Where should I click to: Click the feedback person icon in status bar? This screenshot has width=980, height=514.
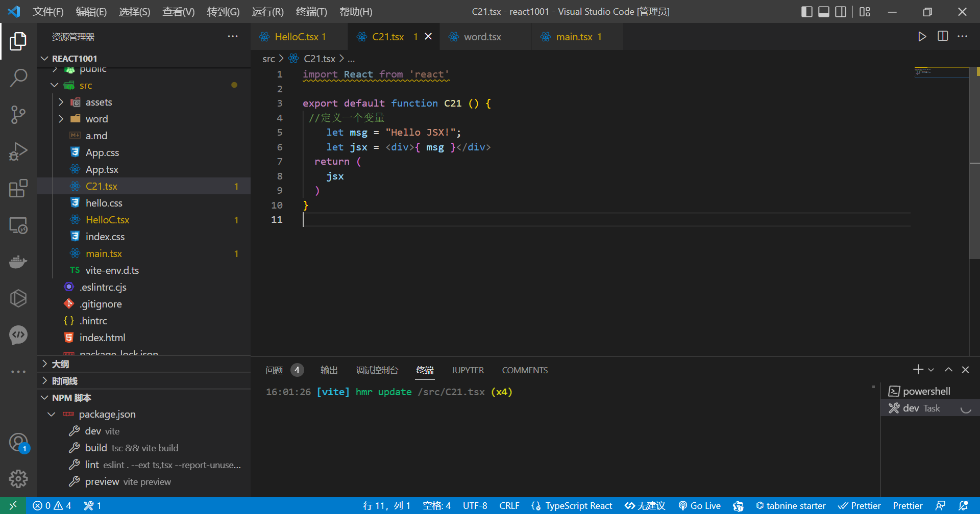pyautogui.click(x=940, y=506)
